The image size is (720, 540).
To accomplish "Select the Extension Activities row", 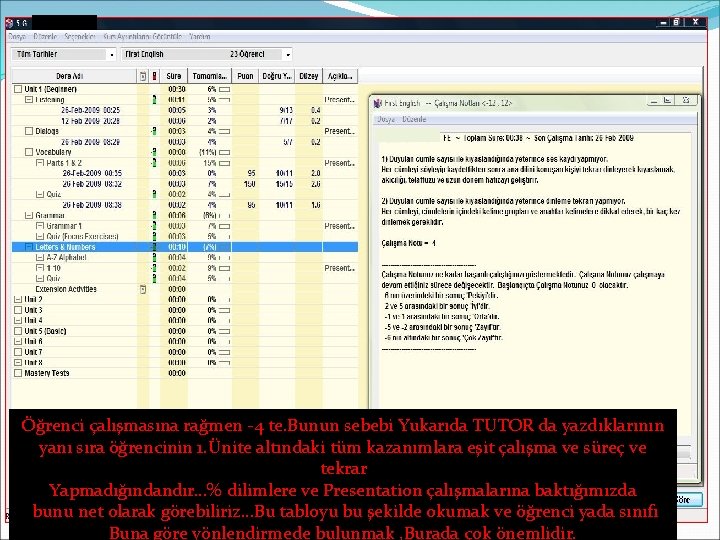I will (x=185, y=289).
